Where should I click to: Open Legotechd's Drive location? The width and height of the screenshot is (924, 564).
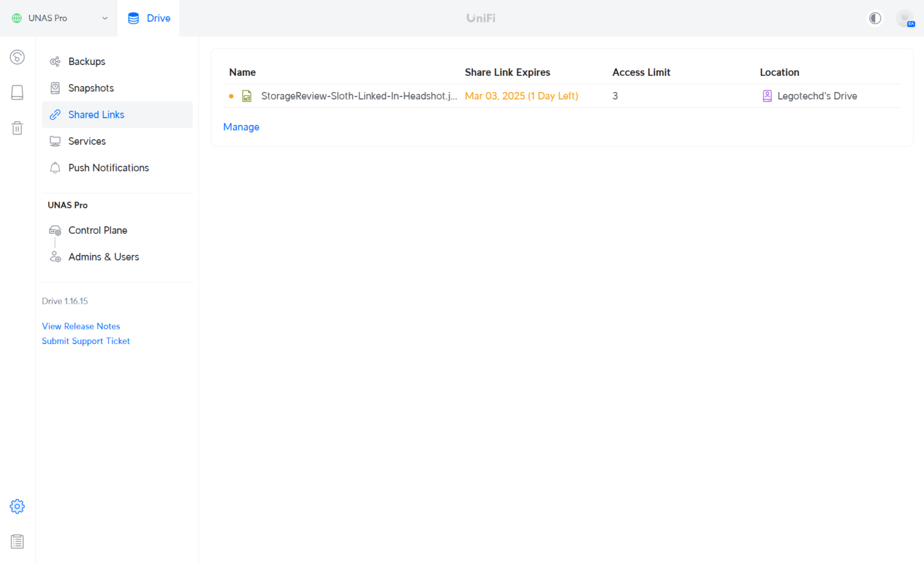coord(817,96)
